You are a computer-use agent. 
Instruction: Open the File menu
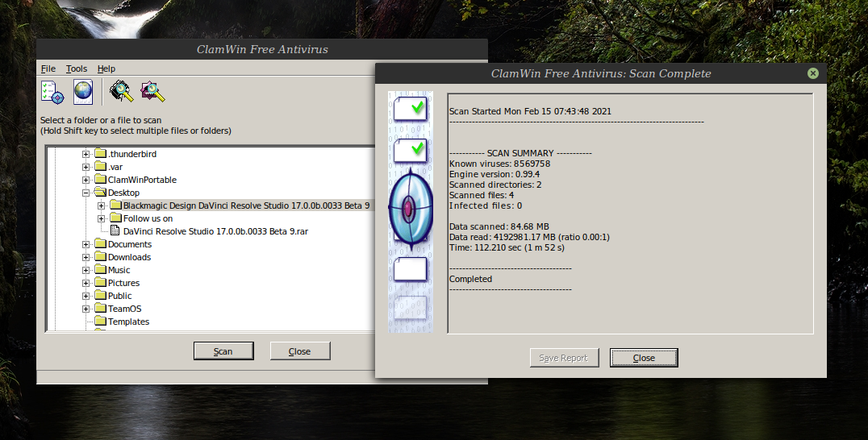pos(48,68)
